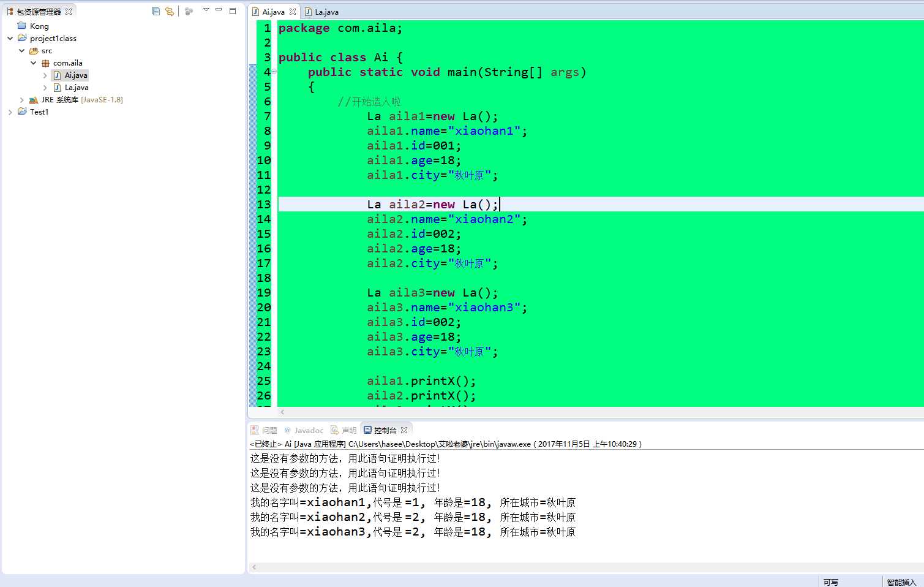Click on aila2.id=002 line

[414, 233]
